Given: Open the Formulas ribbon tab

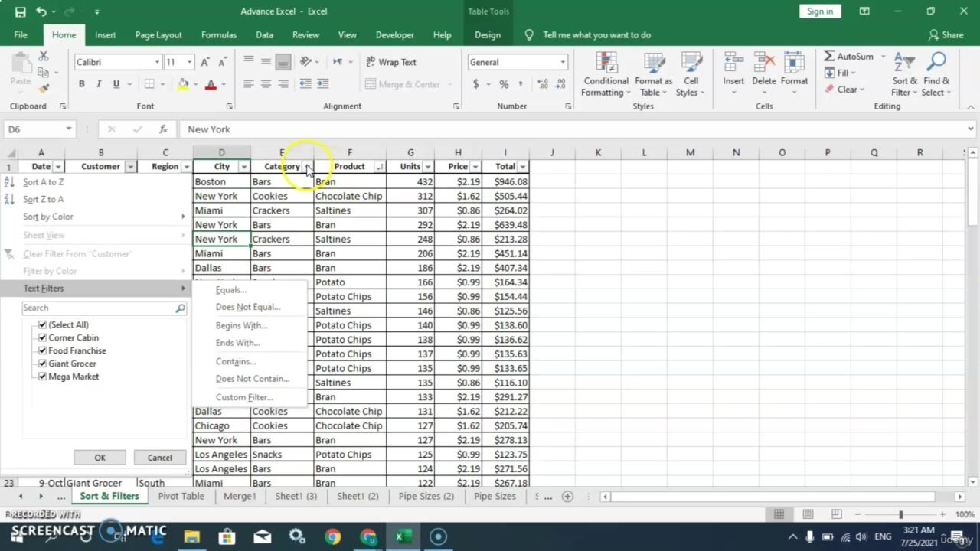Looking at the screenshot, I should pyautogui.click(x=218, y=35).
